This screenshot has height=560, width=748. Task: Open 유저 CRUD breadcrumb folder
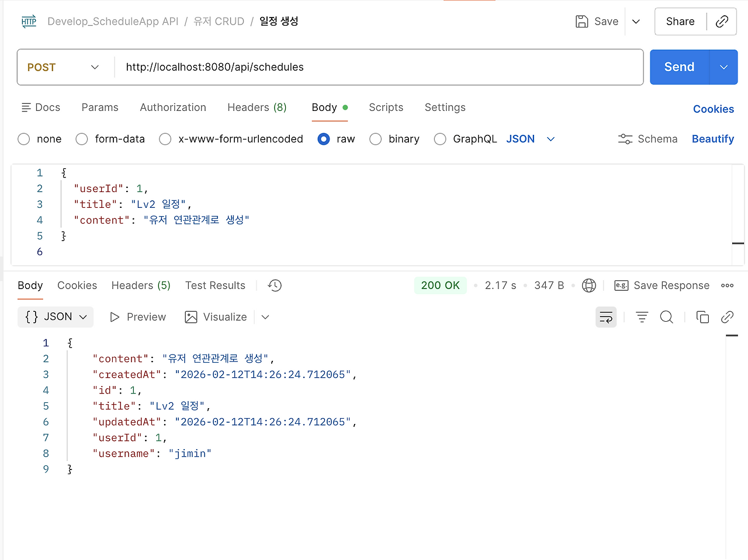coord(219,22)
